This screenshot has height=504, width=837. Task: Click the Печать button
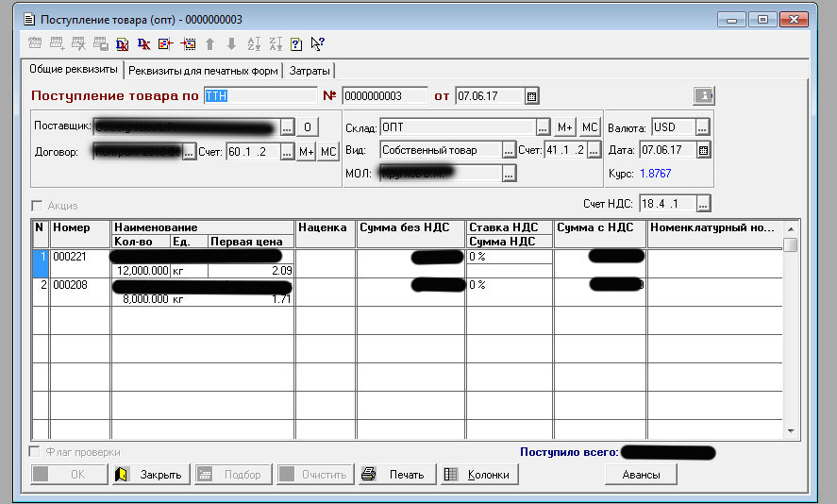tap(396, 475)
